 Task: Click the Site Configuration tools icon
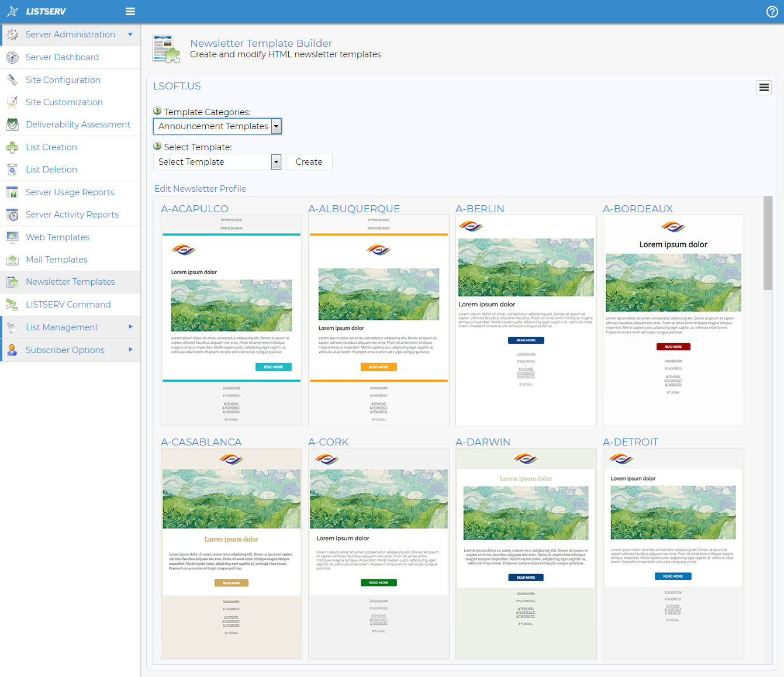(x=12, y=80)
